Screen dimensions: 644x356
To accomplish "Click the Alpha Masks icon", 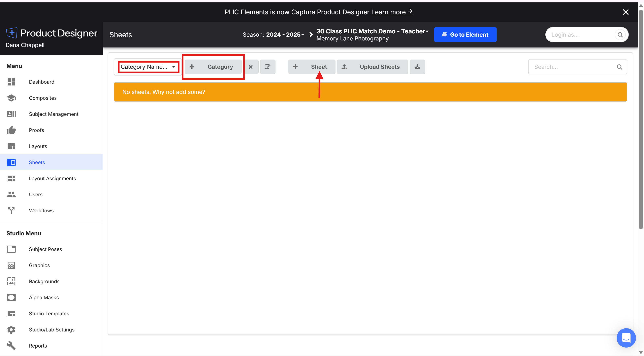I will 11,297.
